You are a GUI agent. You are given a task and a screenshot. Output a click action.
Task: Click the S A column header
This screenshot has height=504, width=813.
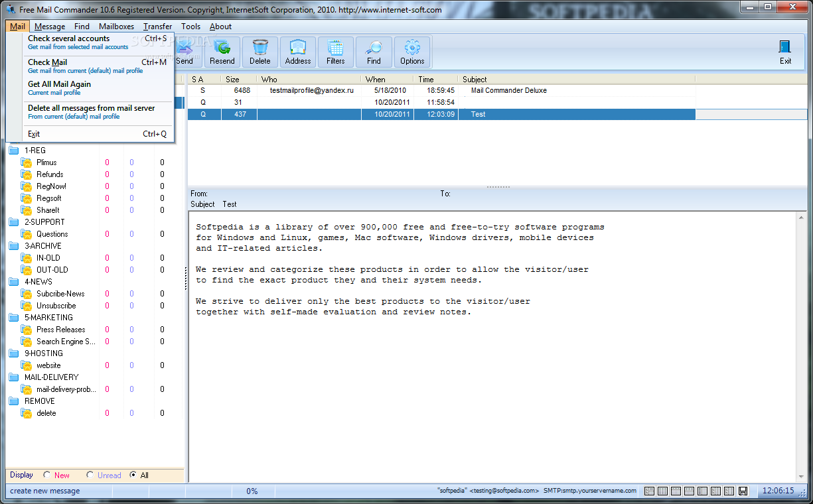pos(204,80)
